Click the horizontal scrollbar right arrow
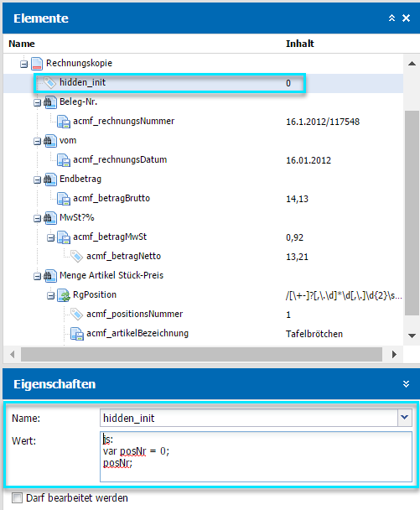This screenshot has width=420, height=510. (394, 354)
